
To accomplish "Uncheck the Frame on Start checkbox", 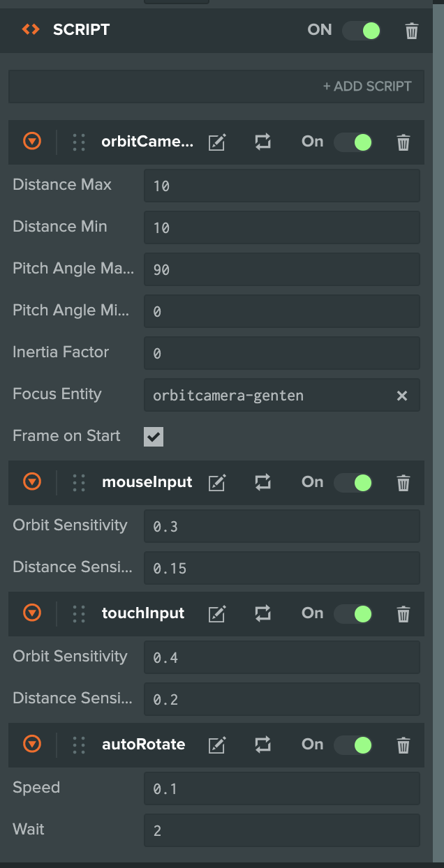I will (154, 437).
